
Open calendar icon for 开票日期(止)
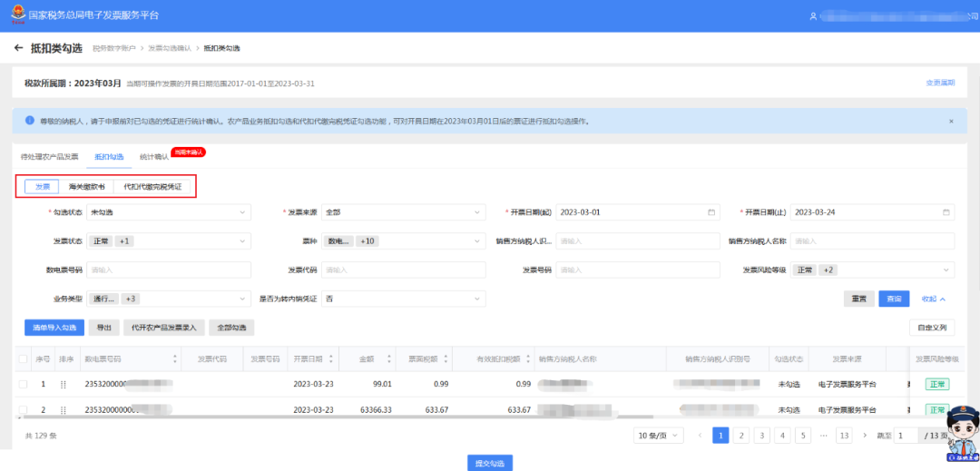946,212
